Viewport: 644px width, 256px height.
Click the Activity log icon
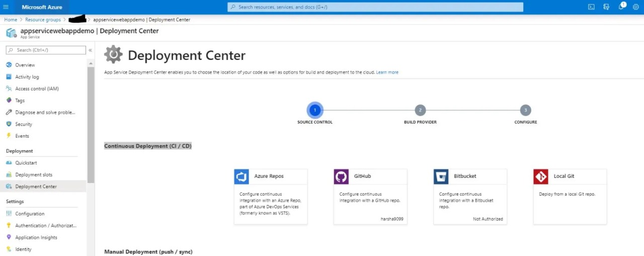pos(9,77)
